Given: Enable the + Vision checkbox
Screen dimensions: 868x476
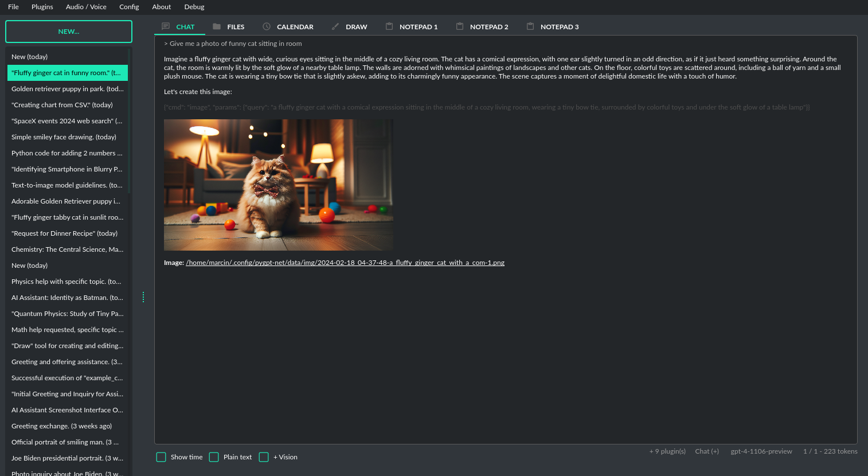Looking at the screenshot, I should pos(264,457).
